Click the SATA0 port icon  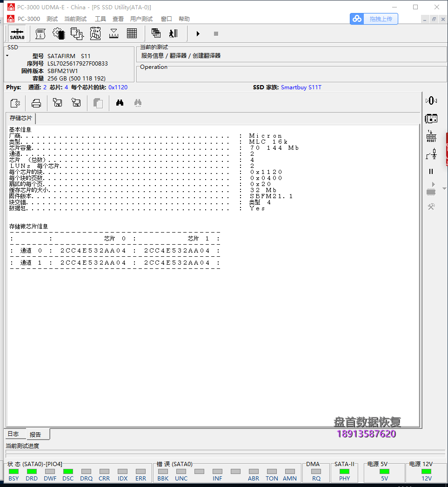click(x=17, y=34)
